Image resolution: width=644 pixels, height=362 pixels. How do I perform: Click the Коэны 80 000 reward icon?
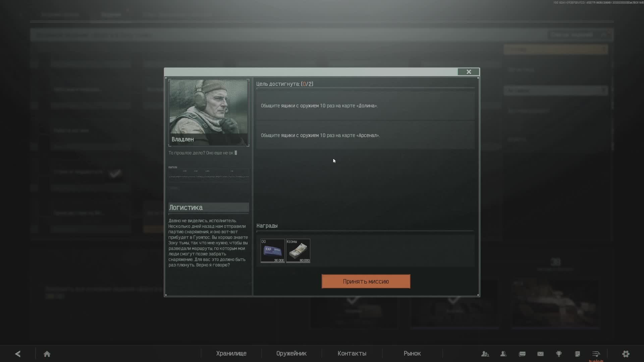click(298, 251)
